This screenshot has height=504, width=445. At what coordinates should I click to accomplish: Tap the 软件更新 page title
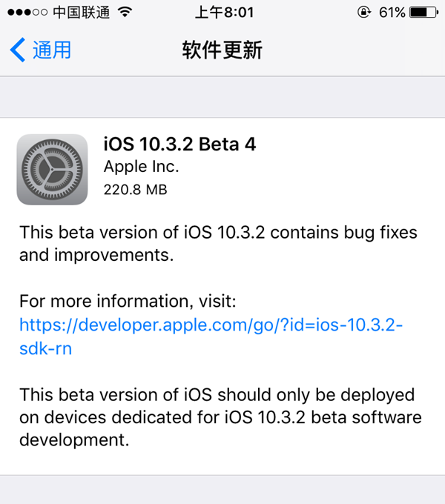click(x=222, y=50)
